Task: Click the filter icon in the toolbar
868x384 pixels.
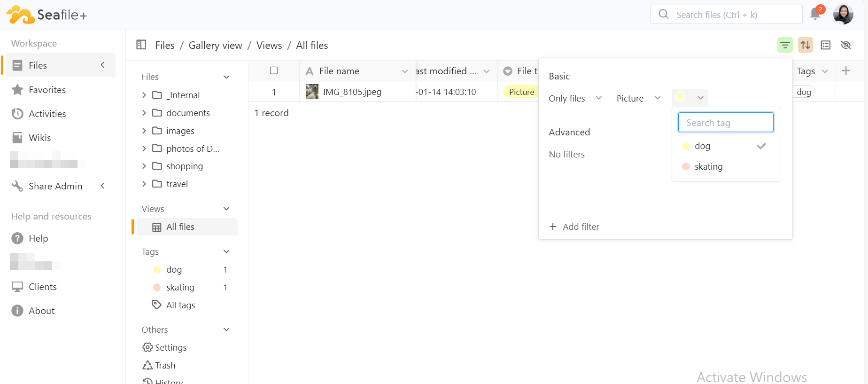Action: pyautogui.click(x=785, y=45)
